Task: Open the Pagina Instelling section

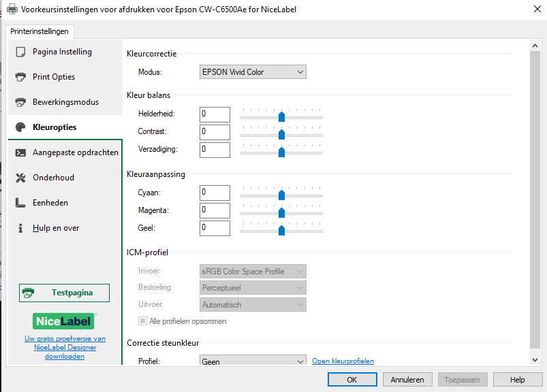Action: click(65, 52)
